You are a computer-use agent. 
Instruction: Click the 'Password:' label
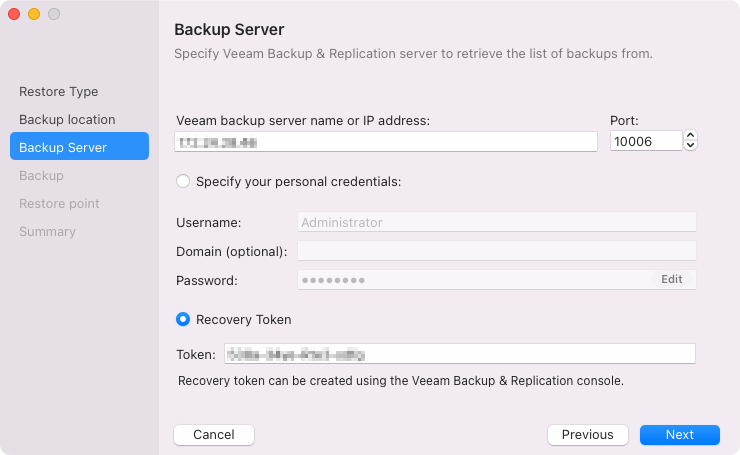(x=207, y=281)
